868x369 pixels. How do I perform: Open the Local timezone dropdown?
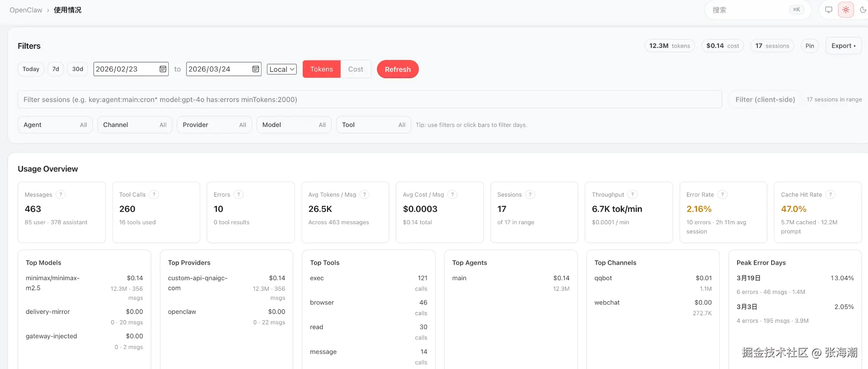coord(281,69)
